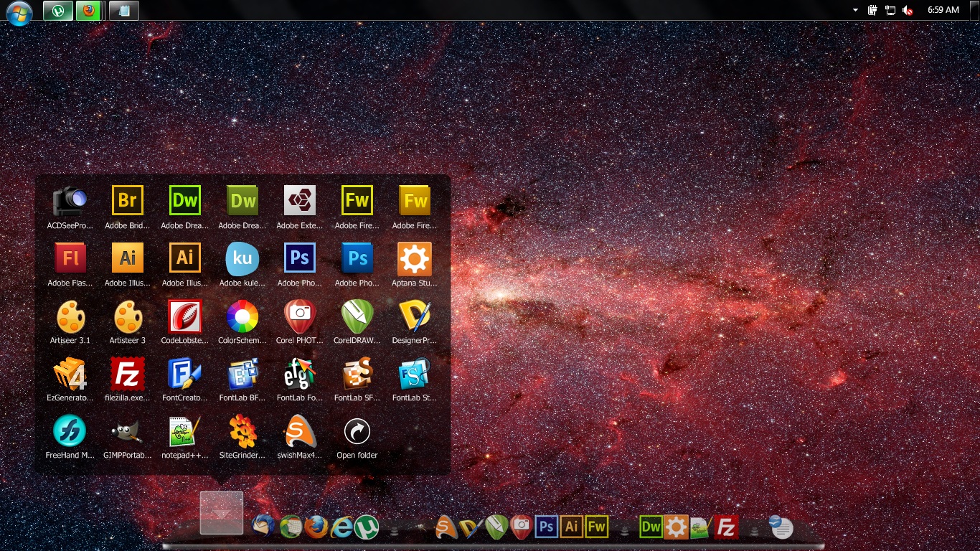Click the muted volume tray icon
Image resolution: width=980 pixels, height=551 pixels.
point(908,10)
